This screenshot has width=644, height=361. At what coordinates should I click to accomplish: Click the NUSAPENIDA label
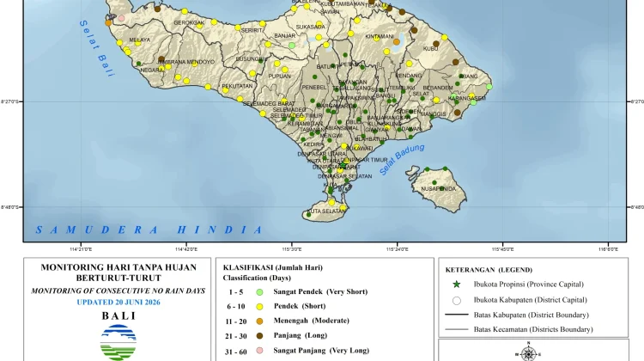pos(438,189)
